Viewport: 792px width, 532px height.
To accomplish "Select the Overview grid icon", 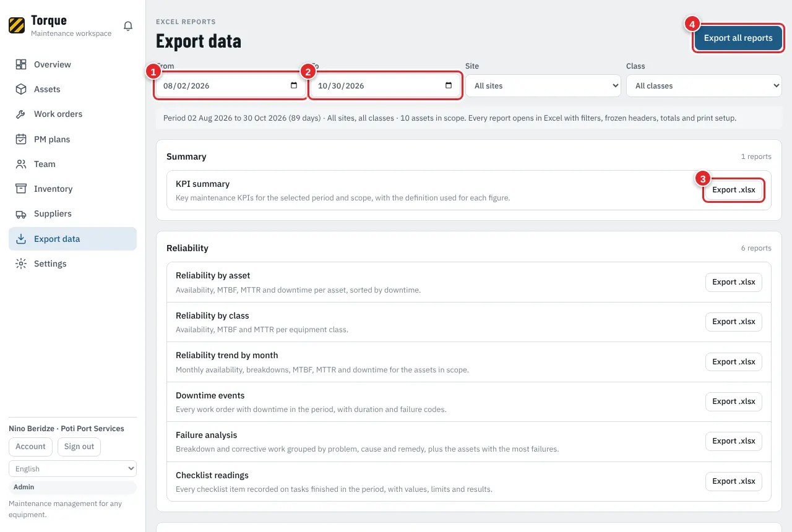I will (x=21, y=64).
